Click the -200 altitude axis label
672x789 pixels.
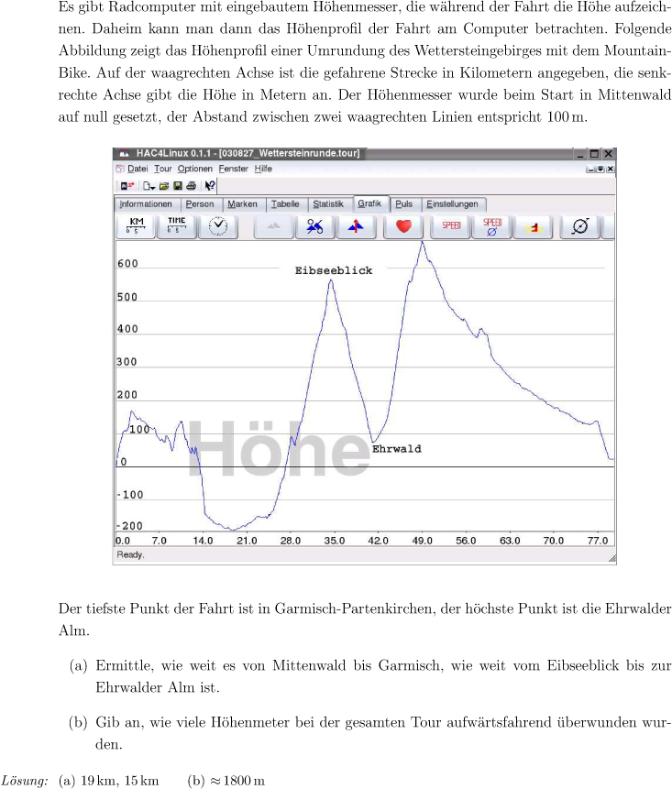click(130, 526)
